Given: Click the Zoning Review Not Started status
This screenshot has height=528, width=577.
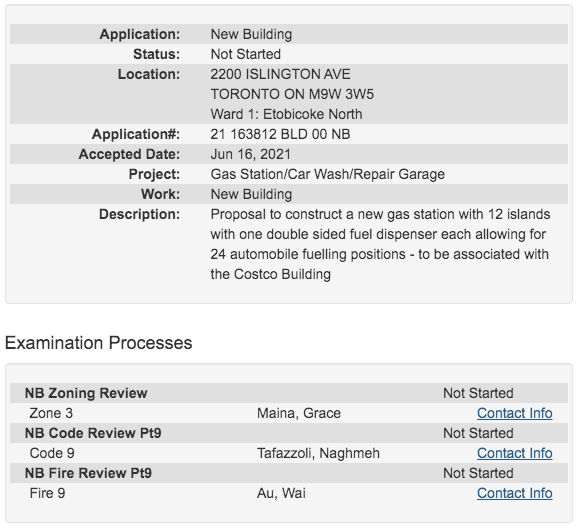Looking at the screenshot, I should click(478, 393).
